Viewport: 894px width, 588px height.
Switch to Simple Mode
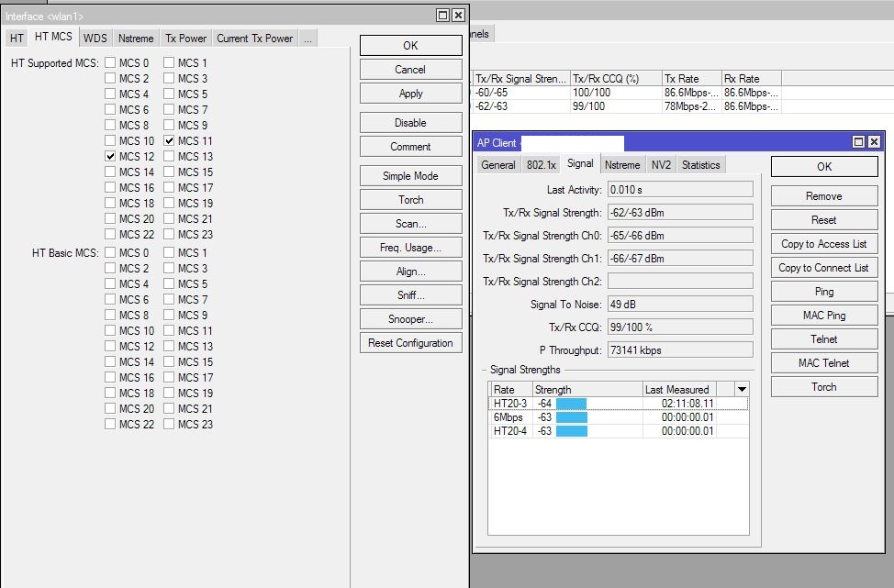pyautogui.click(x=410, y=175)
